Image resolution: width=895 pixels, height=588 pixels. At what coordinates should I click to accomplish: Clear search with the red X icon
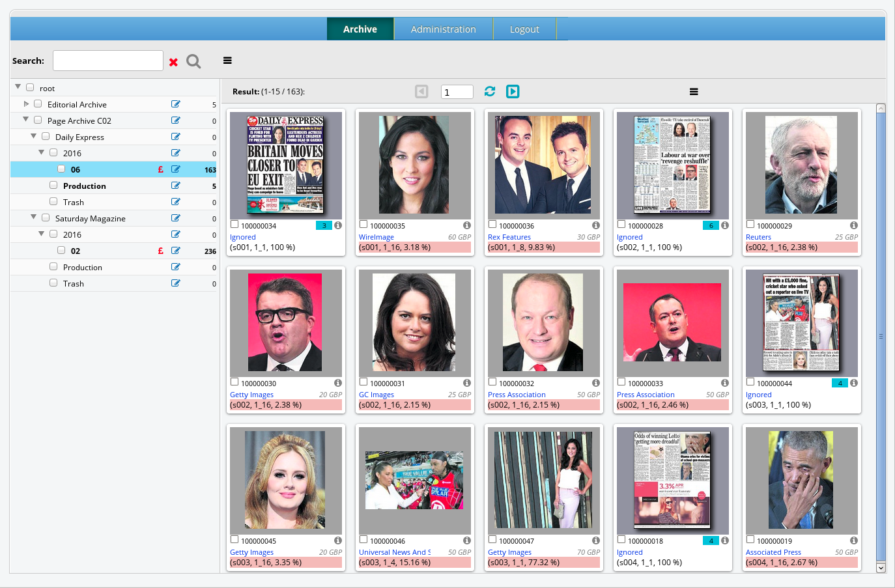point(173,62)
